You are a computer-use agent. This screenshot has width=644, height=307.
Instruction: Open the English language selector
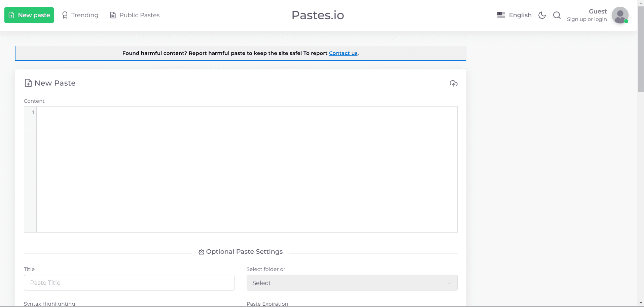point(514,15)
